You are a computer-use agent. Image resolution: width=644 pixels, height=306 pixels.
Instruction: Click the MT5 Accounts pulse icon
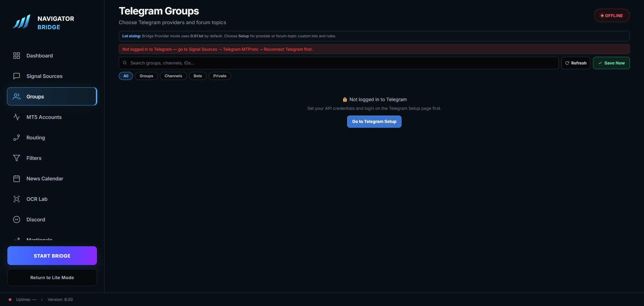(16, 117)
